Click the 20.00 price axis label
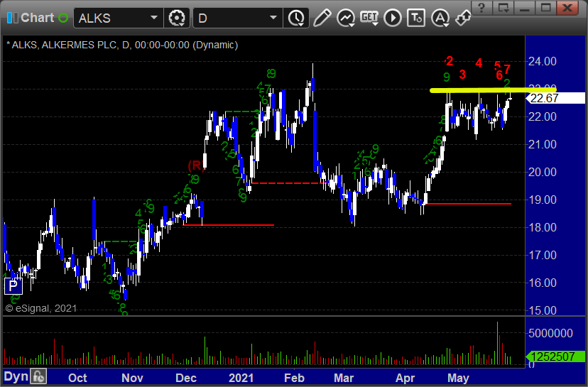 point(543,172)
